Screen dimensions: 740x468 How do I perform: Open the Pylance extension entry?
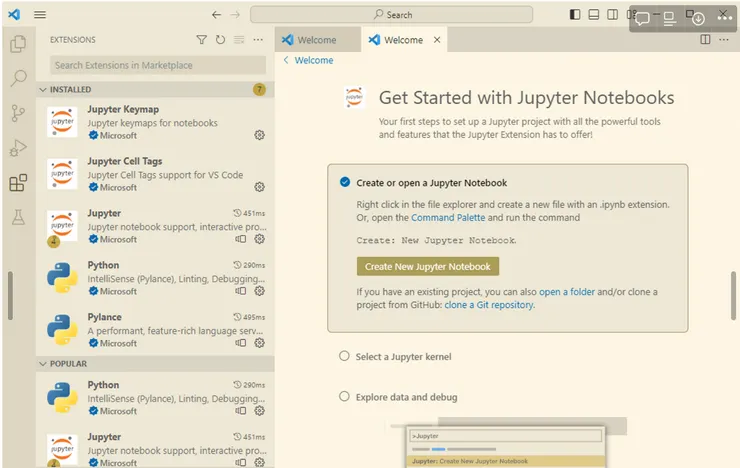point(155,330)
